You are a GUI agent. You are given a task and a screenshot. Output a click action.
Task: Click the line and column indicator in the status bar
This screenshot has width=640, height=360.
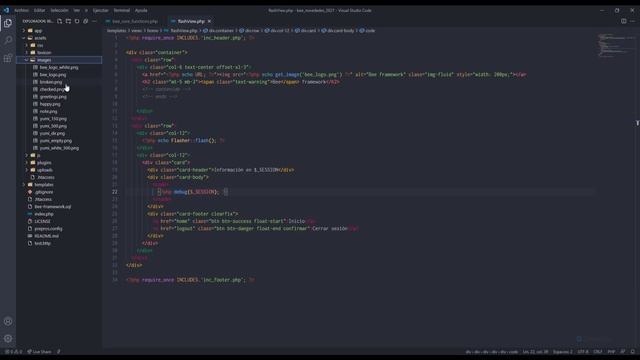(535, 351)
